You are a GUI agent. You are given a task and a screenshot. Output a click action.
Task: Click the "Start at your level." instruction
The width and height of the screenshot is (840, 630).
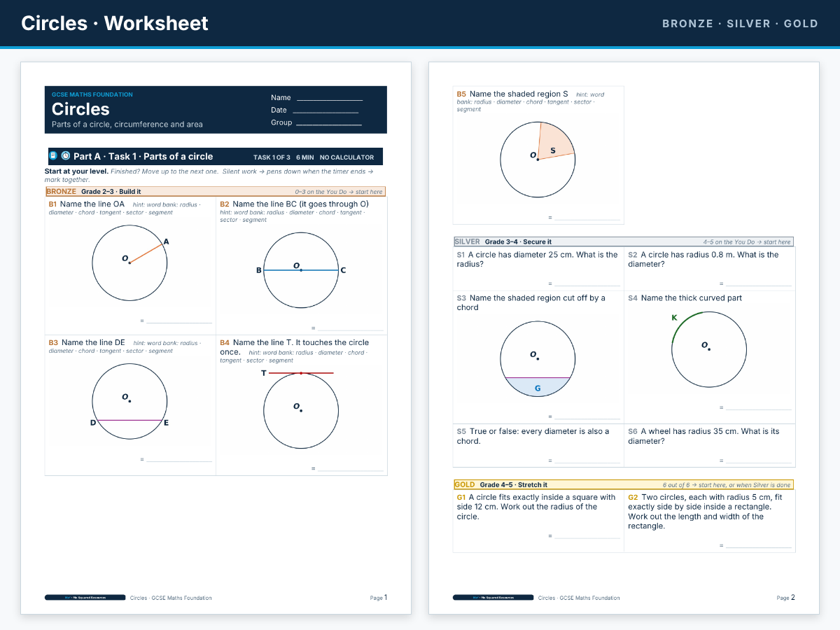76,171
